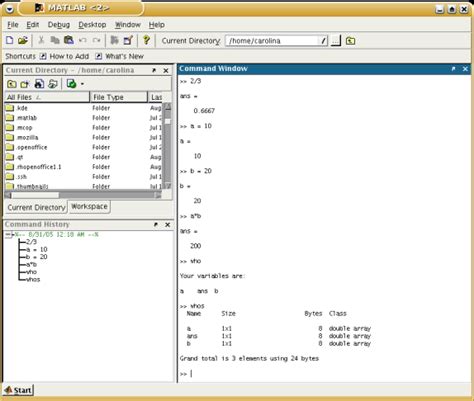
Task: Click the .kde folder icon
Action: point(10,108)
